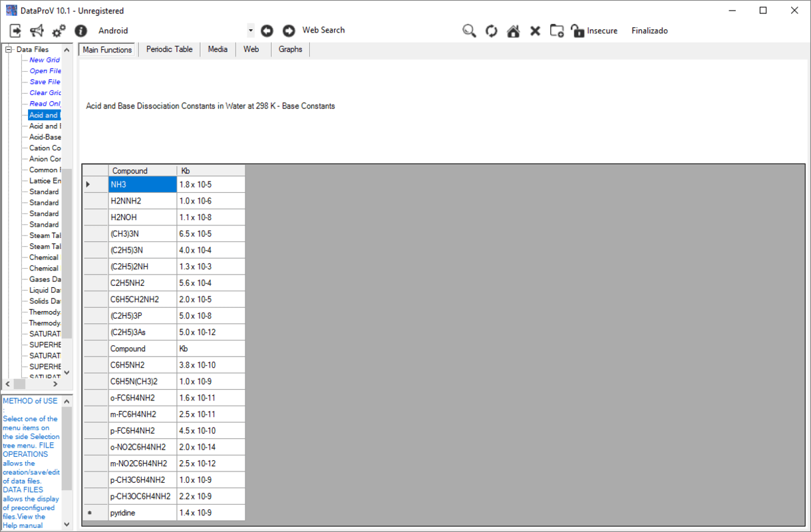
Task: Click the new folder icon
Action: tap(557, 31)
